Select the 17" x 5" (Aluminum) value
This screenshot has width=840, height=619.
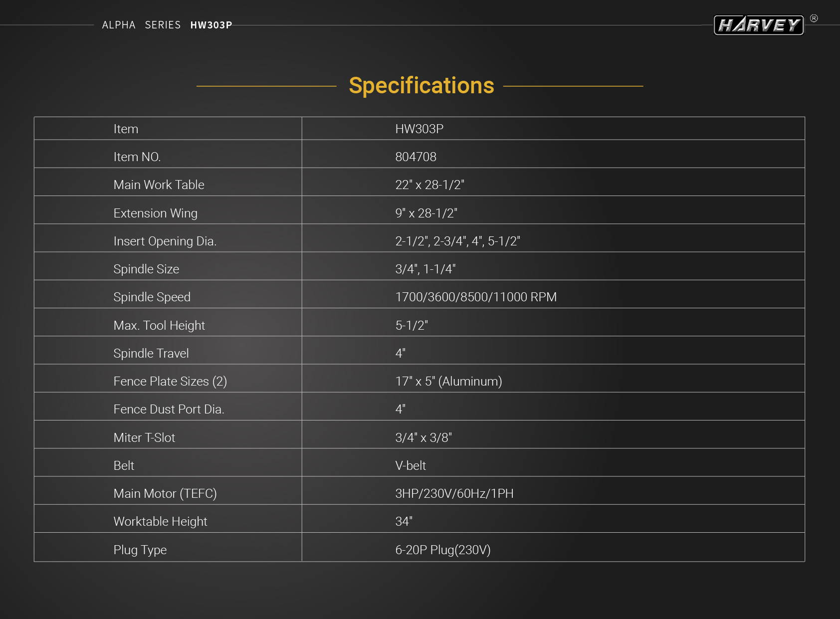click(x=448, y=381)
